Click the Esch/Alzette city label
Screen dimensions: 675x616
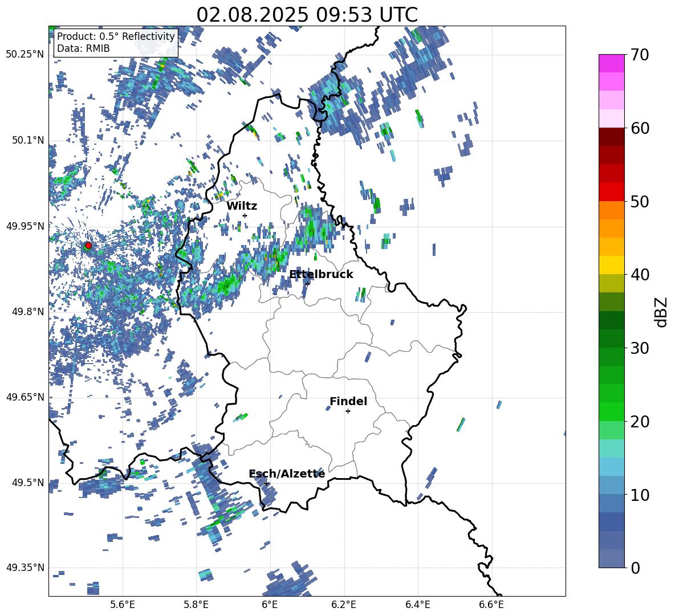tap(287, 474)
